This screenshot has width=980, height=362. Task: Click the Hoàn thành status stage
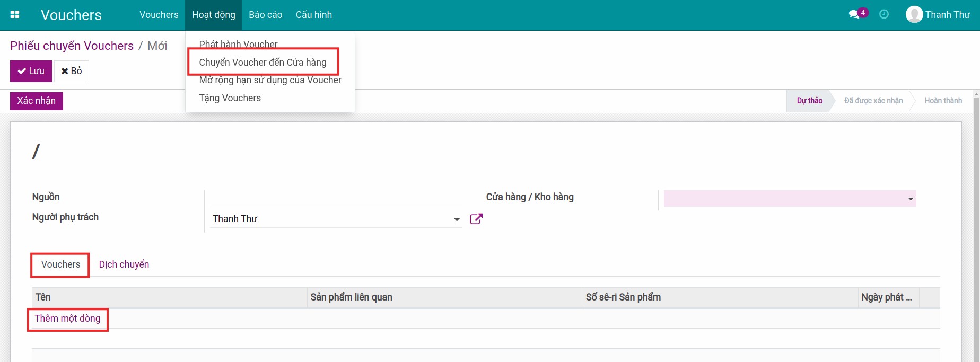tap(943, 101)
